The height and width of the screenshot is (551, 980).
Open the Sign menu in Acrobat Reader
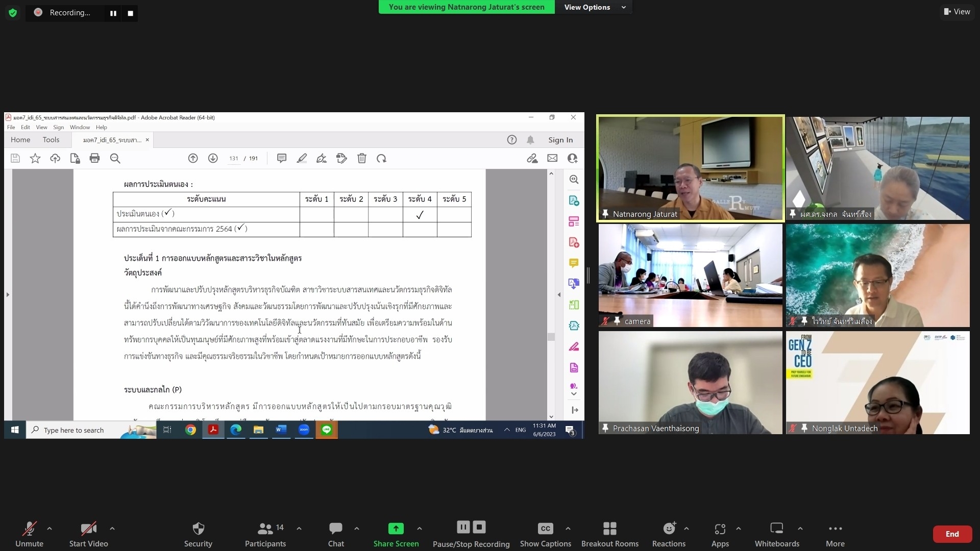click(x=59, y=128)
